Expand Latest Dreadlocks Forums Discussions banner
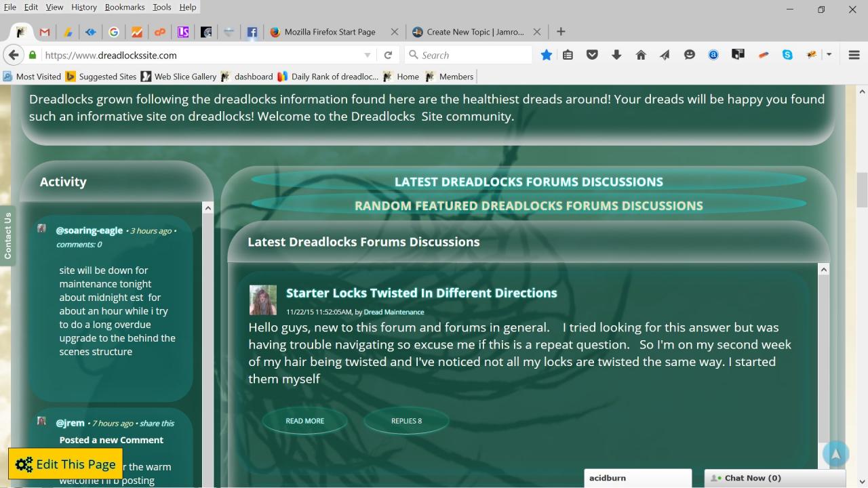The height and width of the screenshot is (488, 868). 528,182
